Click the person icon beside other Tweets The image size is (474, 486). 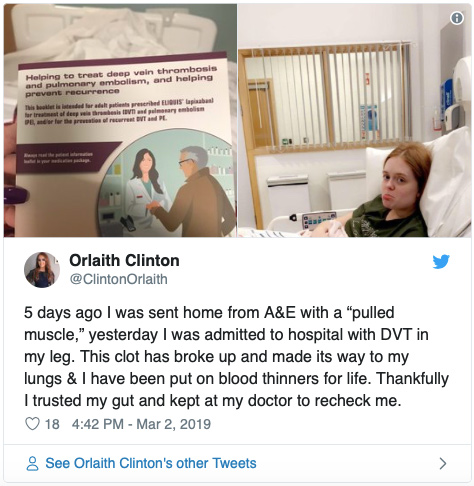coord(32,463)
